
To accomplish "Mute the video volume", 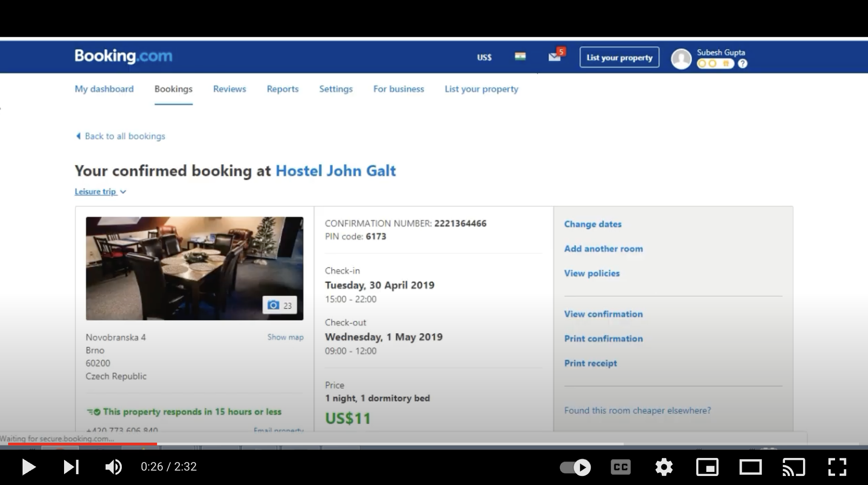I will click(x=113, y=467).
